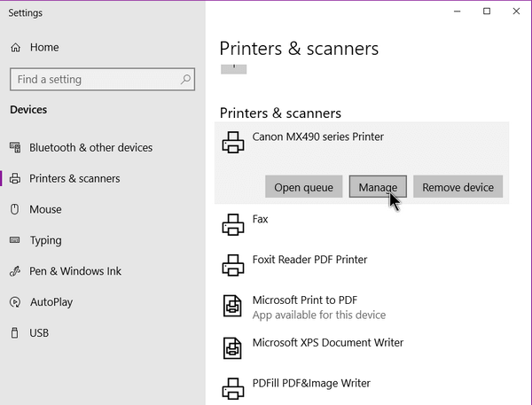Click the Manage button

(378, 187)
